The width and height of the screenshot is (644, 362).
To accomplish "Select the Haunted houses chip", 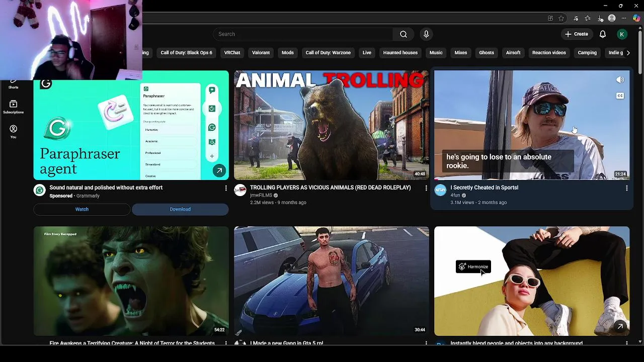I will tap(400, 53).
